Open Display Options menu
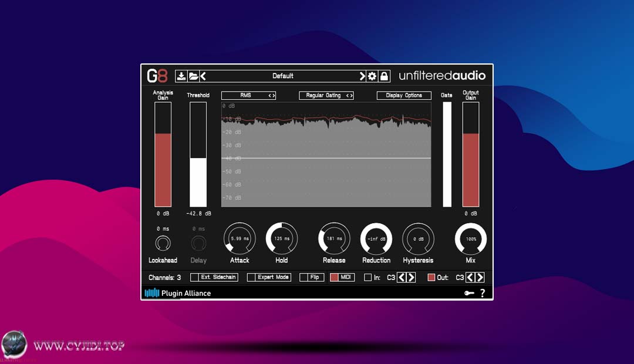 tap(404, 96)
